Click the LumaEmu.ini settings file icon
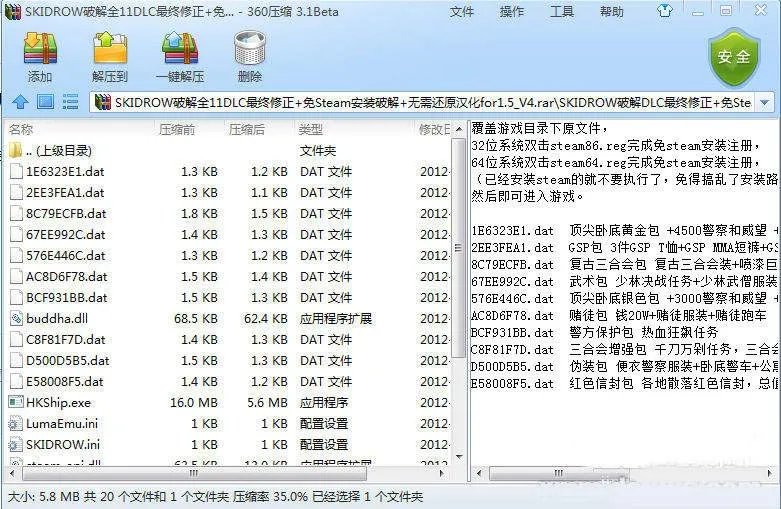The width and height of the screenshot is (781, 509). [16, 423]
